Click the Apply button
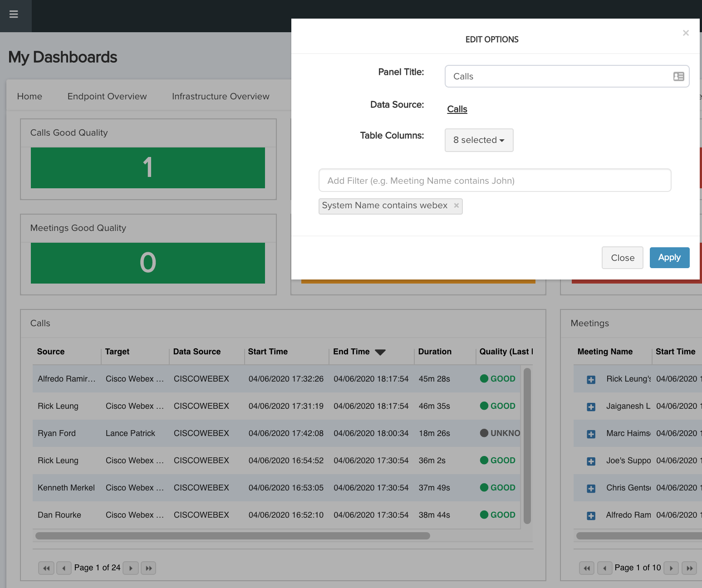 669,258
